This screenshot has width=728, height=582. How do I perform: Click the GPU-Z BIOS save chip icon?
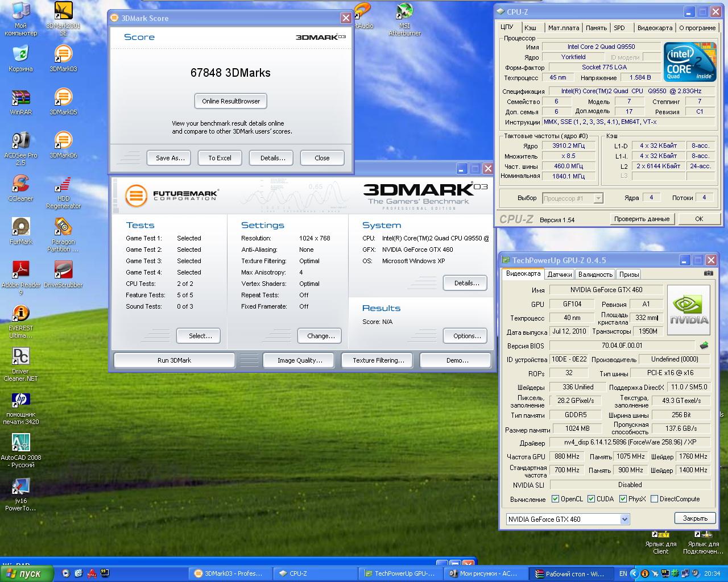point(704,345)
